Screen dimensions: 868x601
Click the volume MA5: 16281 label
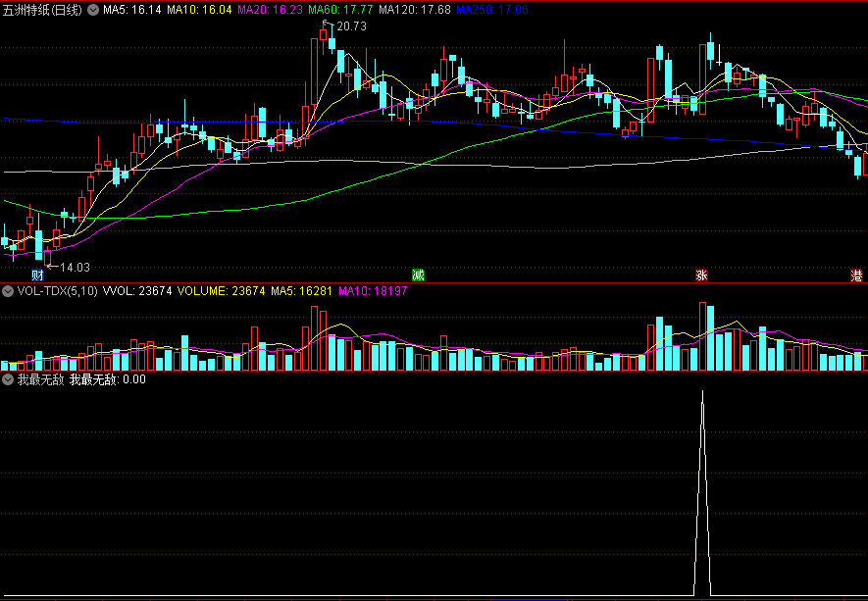pos(301,291)
